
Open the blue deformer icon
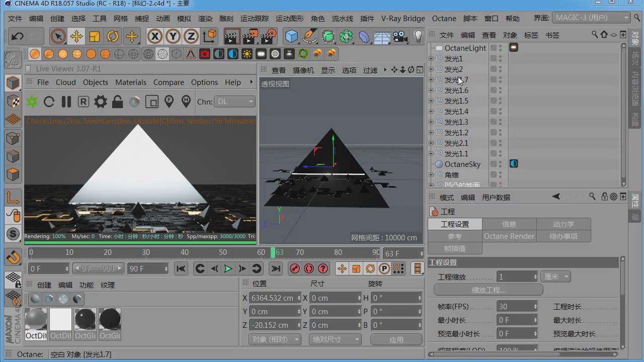point(364,36)
